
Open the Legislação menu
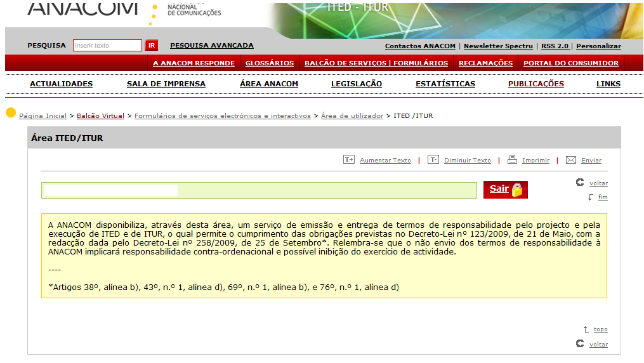356,84
